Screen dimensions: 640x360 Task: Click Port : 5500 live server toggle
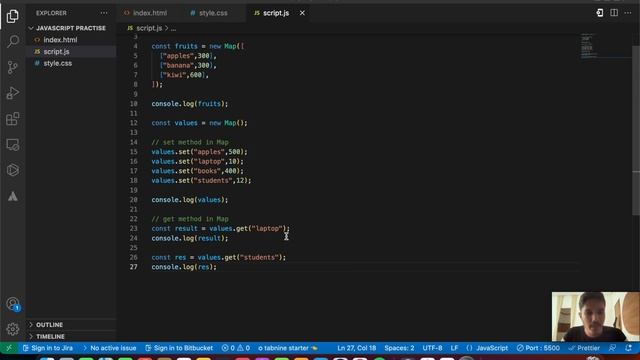[x=538, y=348]
